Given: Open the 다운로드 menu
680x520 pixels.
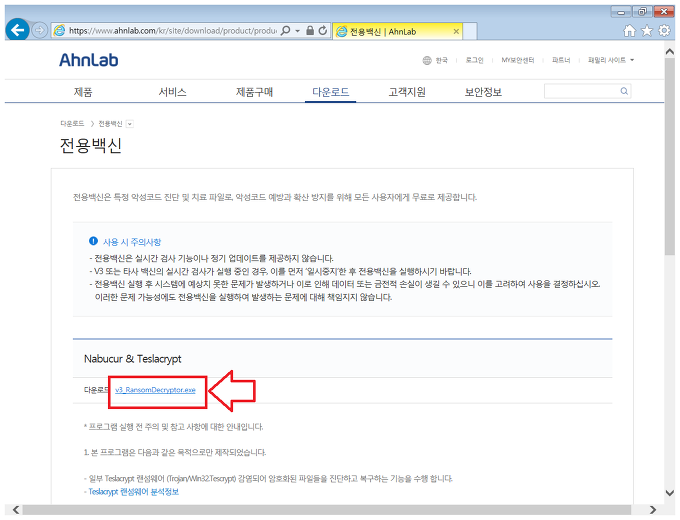Looking at the screenshot, I should coord(330,92).
